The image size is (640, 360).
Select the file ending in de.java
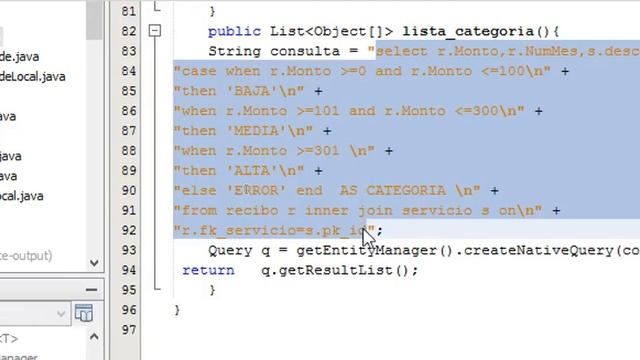tap(20, 56)
